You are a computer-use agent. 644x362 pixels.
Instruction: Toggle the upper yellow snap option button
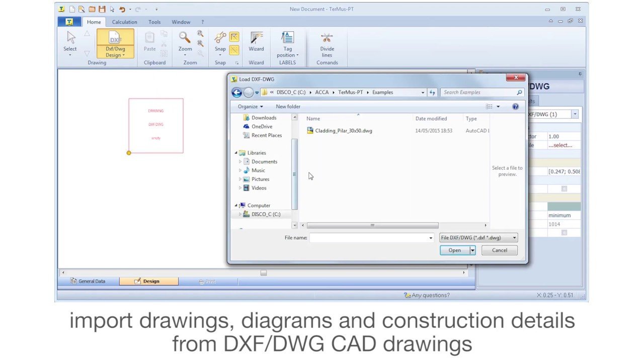pyautogui.click(x=234, y=37)
